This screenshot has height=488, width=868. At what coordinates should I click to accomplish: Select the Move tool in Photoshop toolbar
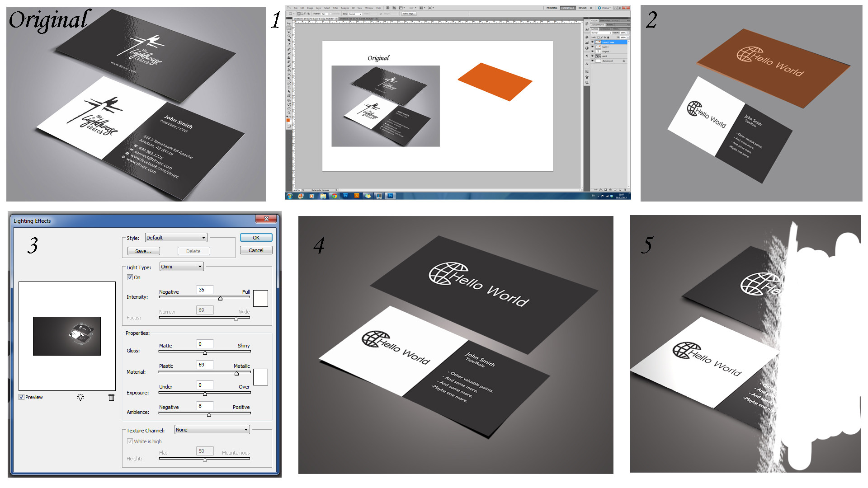click(x=289, y=23)
